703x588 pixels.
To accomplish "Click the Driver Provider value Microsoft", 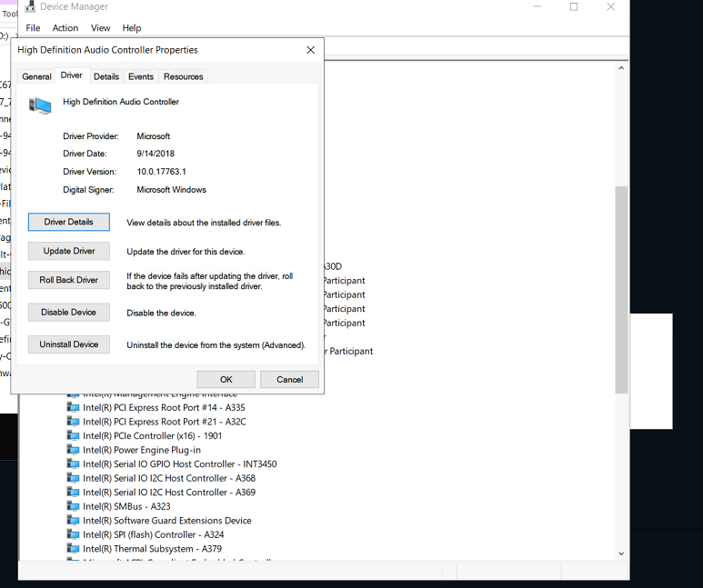I will point(154,135).
